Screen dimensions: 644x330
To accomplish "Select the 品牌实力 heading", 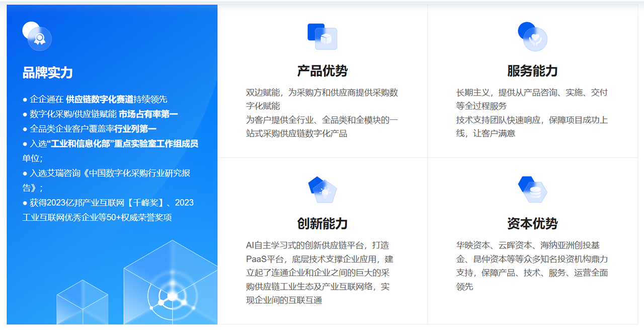I will click(48, 73).
